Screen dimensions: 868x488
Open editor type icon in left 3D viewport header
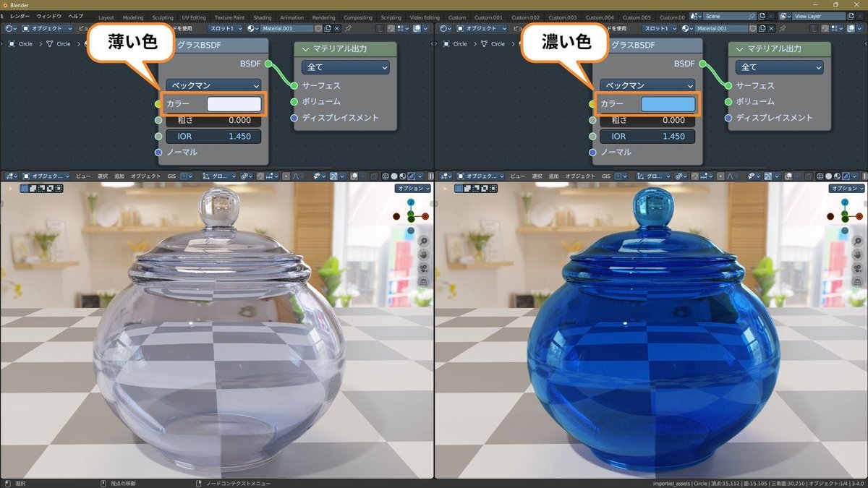pos(11,176)
